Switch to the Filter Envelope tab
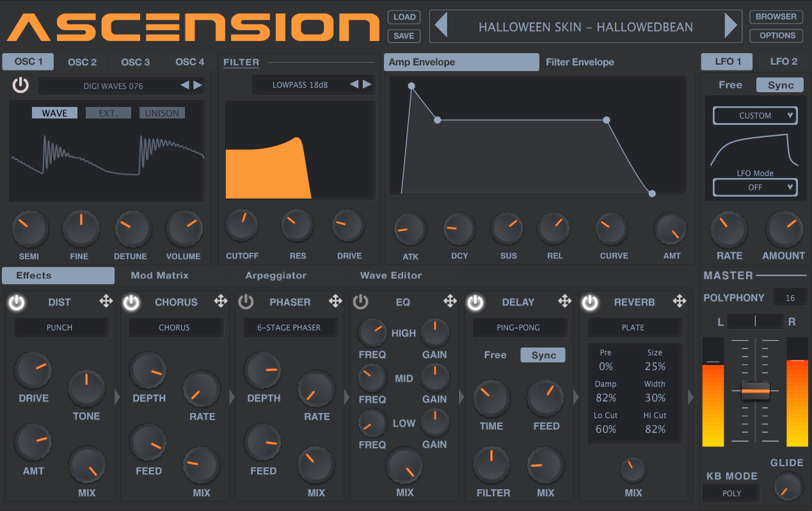Screen dimensions: 812x511 click(x=579, y=61)
